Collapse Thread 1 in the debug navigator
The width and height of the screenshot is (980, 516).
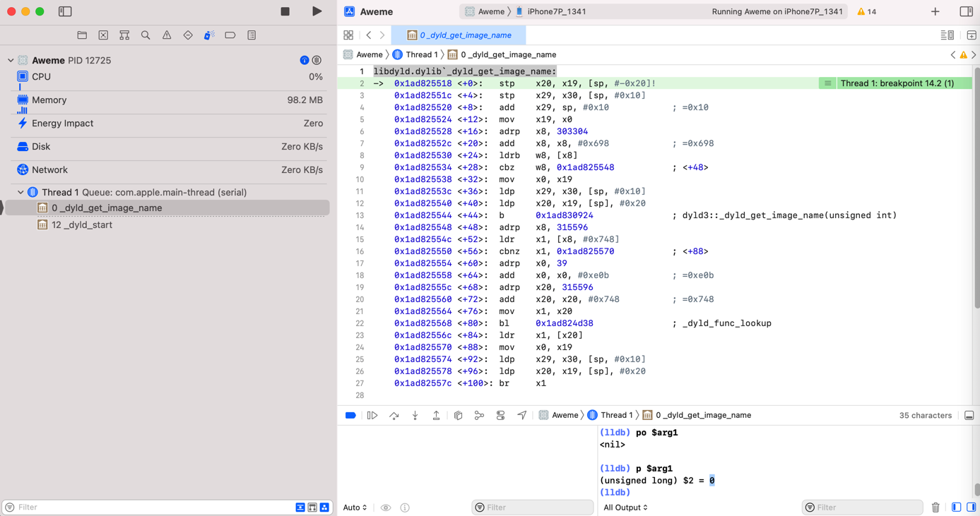(20, 192)
